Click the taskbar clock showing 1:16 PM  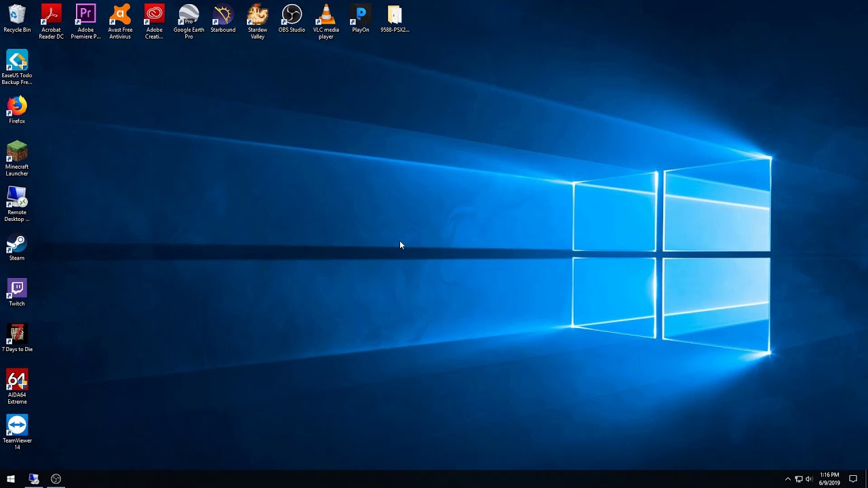point(829,479)
